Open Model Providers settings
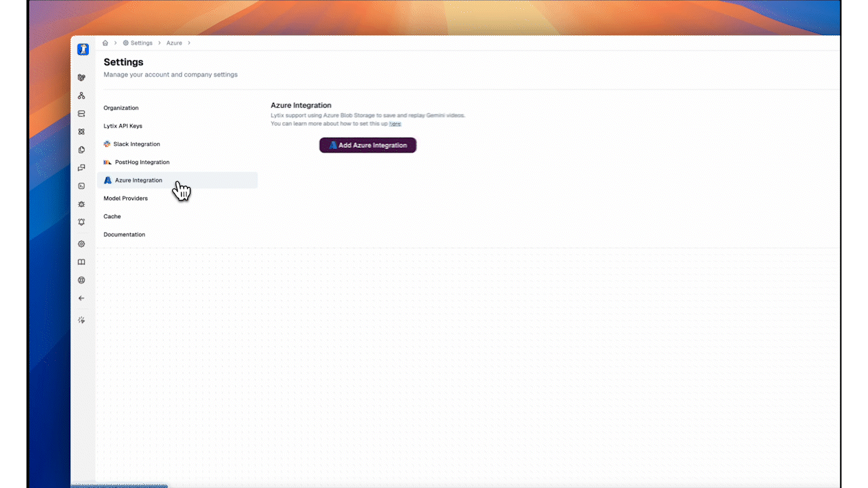 point(177,199)
